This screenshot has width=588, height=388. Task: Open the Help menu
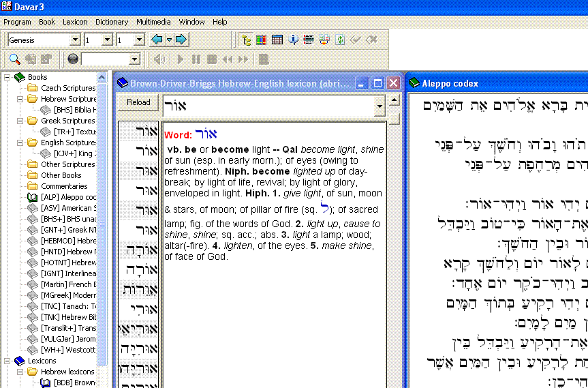[x=220, y=22]
